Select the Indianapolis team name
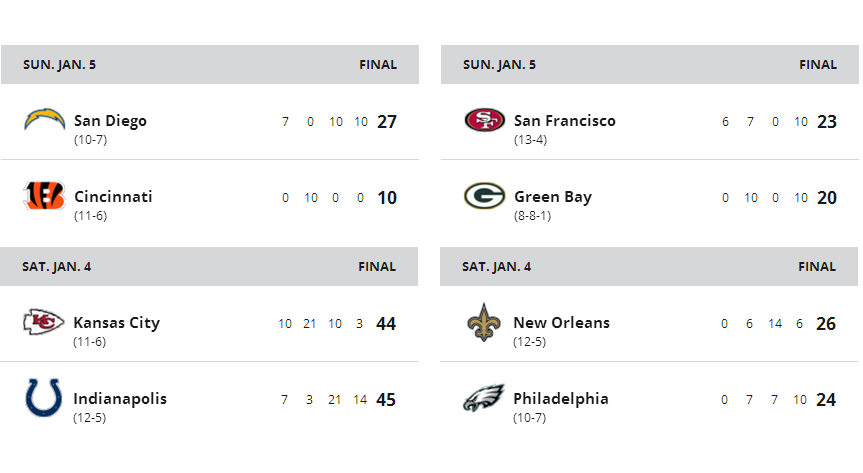863x473 pixels. pyautogui.click(x=120, y=399)
